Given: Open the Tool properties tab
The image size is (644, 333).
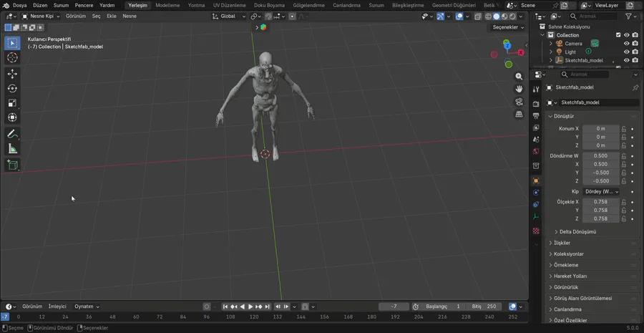Looking at the screenshot, I should click(x=536, y=90).
